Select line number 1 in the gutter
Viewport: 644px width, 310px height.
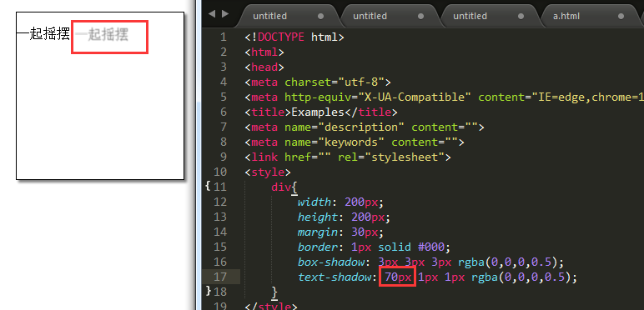223,37
